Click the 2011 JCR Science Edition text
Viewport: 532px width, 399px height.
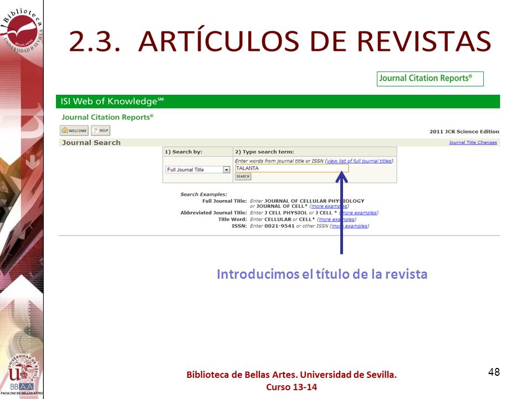464,132
